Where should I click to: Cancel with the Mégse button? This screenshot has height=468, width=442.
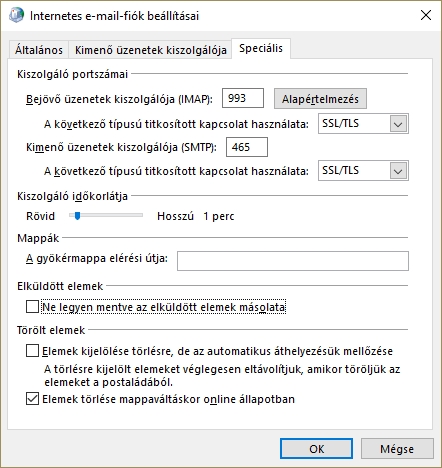click(x=397, y=449)
